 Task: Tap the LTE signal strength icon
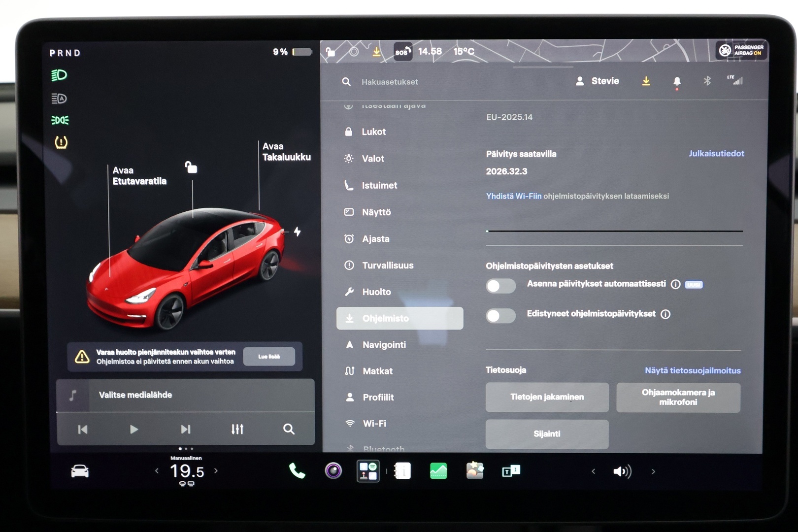pos(735,80)
